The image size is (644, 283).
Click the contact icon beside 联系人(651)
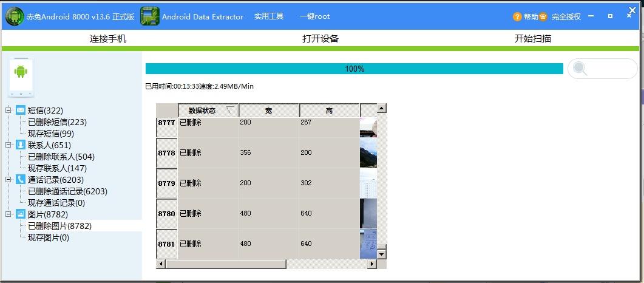pyautogui.click(x=21, y=145)
